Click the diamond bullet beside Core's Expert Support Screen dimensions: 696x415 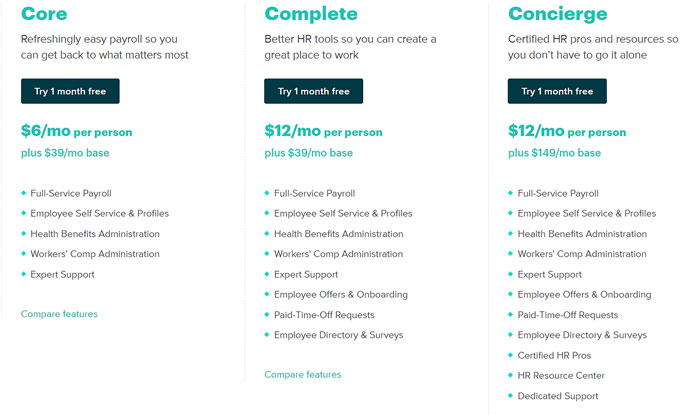tap(24, 274)
